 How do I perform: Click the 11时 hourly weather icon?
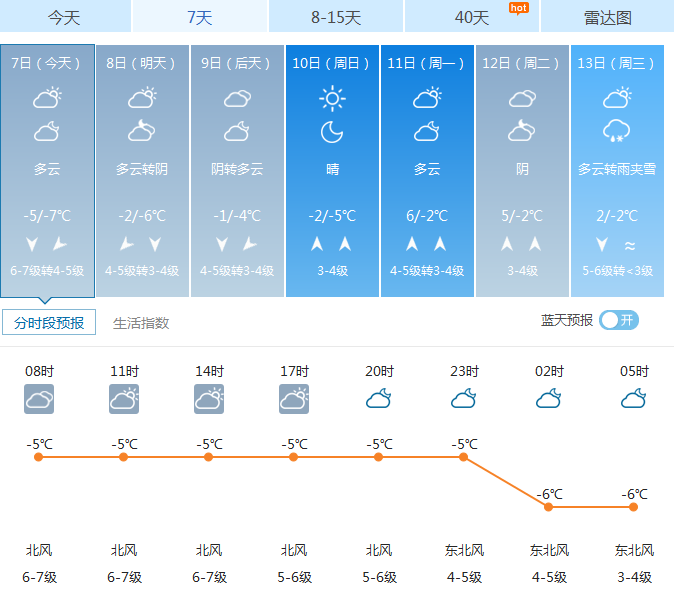(x=124, y=399)
